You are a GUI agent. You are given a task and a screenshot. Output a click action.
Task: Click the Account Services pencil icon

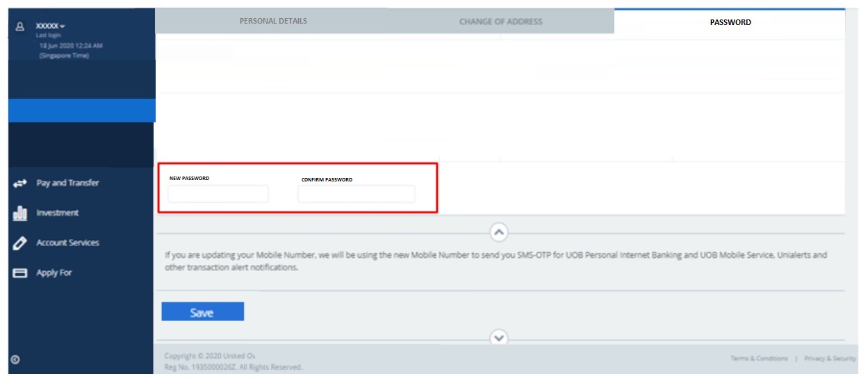click(20, 243)
